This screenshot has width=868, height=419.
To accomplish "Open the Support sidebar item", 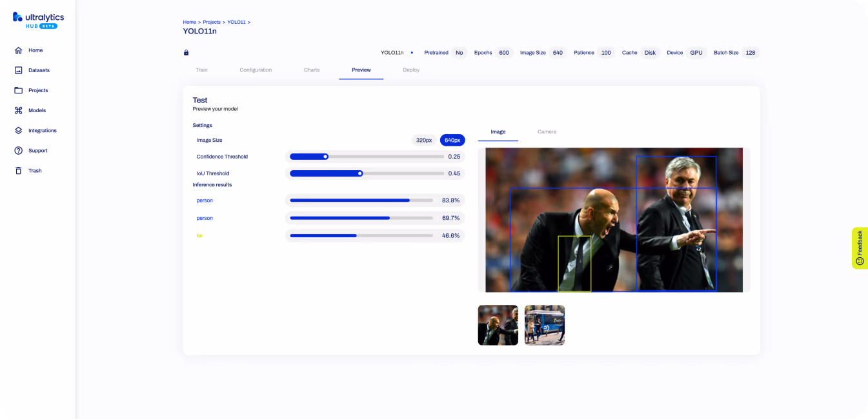I will tap(37, 150).
